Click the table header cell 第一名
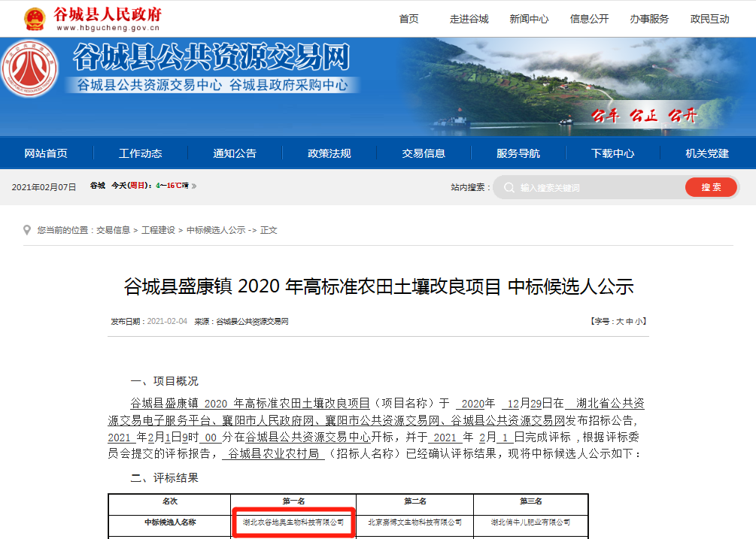756x539 pixels. 293,501
